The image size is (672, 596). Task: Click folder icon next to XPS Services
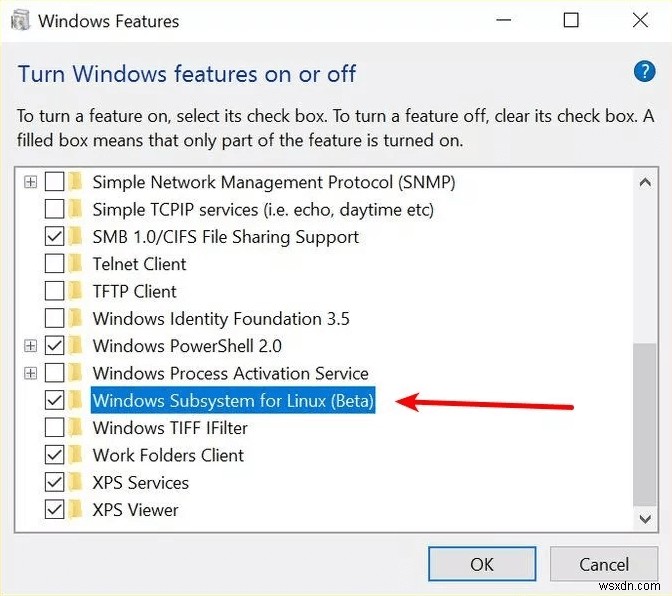point(75,483)
